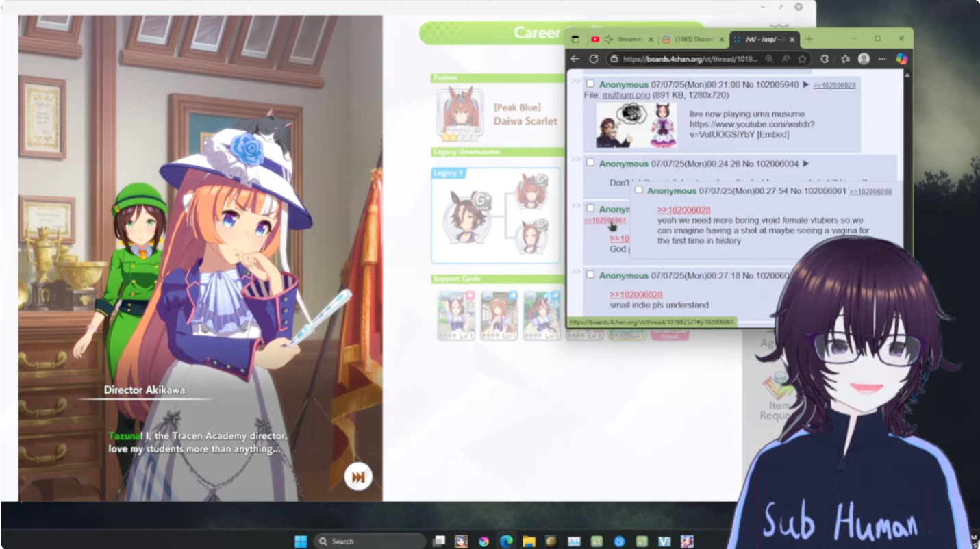Open Edge Settings and more menu

(882, 59)
